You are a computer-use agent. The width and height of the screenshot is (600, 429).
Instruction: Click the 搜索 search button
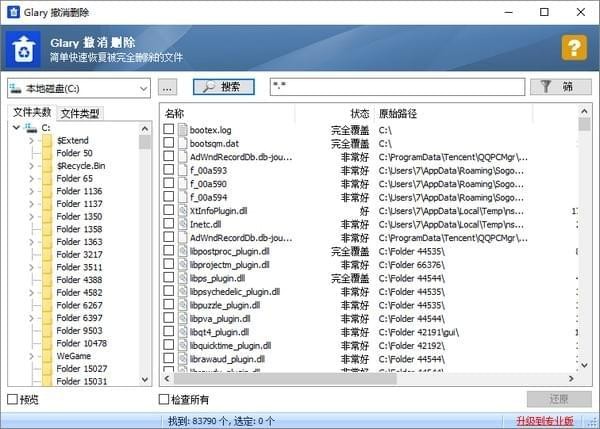click(x=223, y=87)
